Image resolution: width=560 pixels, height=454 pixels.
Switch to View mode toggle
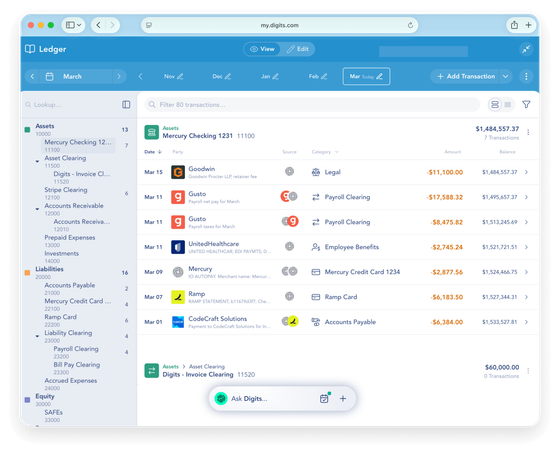pos(262,49)
